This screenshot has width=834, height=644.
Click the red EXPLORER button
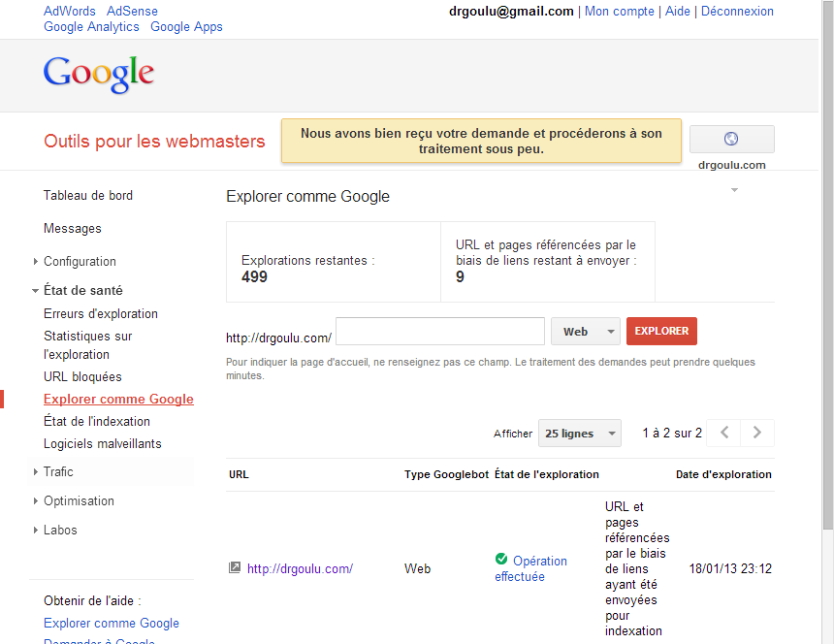pos(661,332)
